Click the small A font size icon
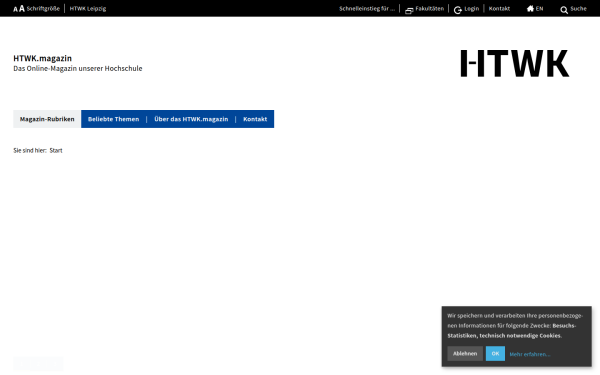Image resolution: width=600 pixels, height=375 pixels. (x=15, y=9)
